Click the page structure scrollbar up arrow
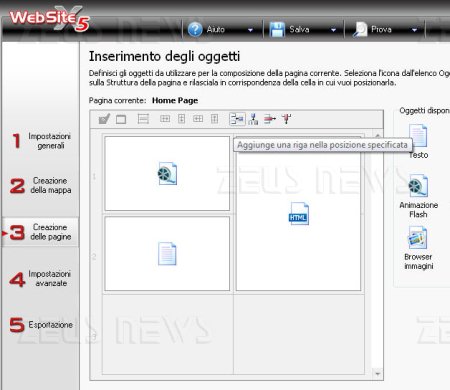The width and height of the screenshot is (450, 390). 377,135
